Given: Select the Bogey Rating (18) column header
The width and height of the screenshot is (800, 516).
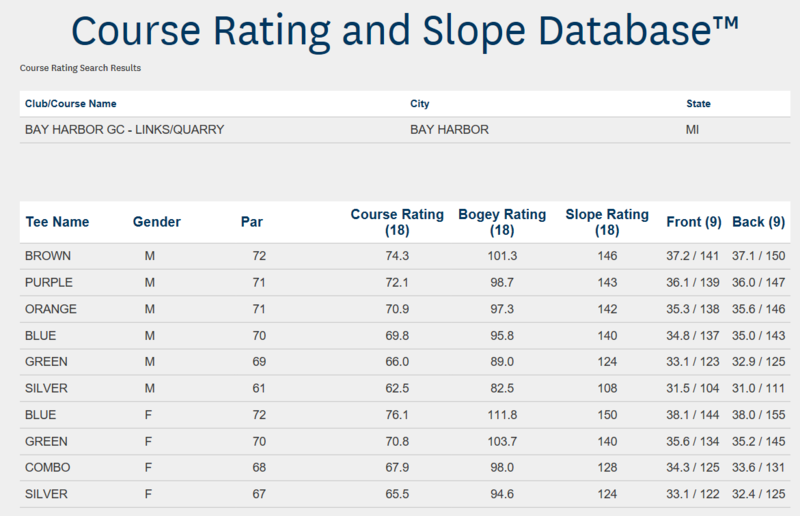Looking at the screenshot, I should pos(501,222).
